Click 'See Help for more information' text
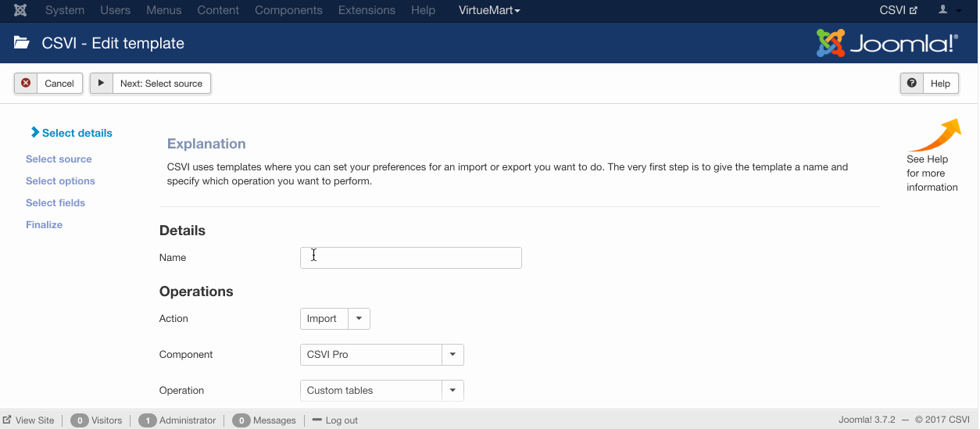The image size is (980, 429). (x=932, y=173)
